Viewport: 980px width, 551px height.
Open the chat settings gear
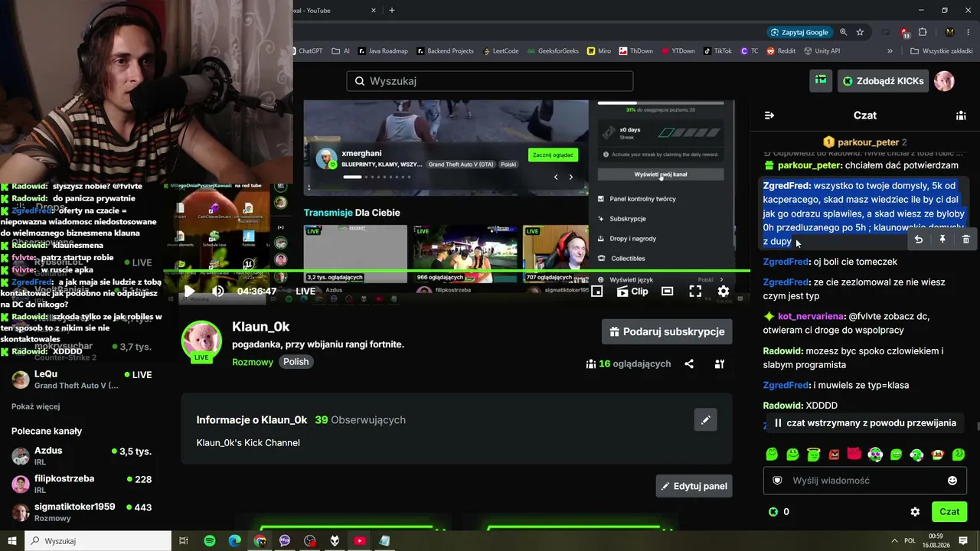tap(915, 512)
